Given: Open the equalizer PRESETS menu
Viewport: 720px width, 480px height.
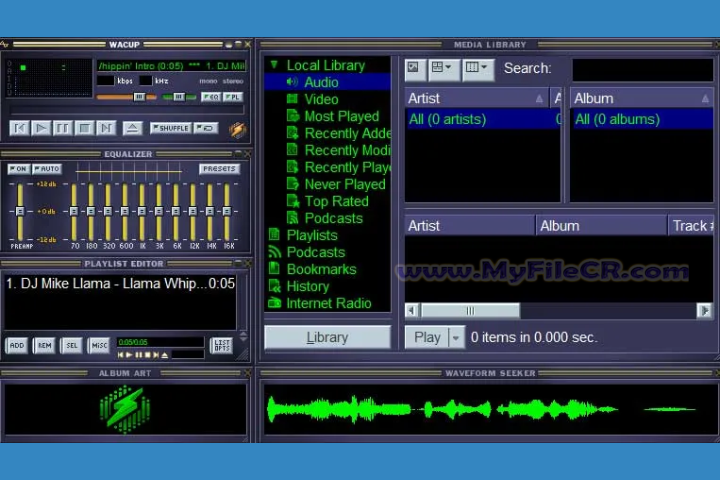Looking at the screenshot, I should coord(219,169).
